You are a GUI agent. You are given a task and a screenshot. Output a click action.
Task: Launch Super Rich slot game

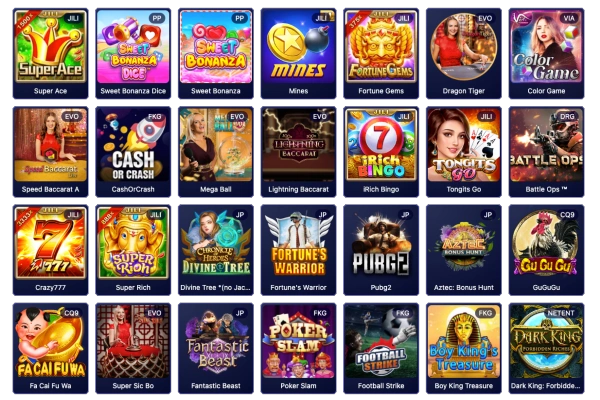[x=133, y=250]
